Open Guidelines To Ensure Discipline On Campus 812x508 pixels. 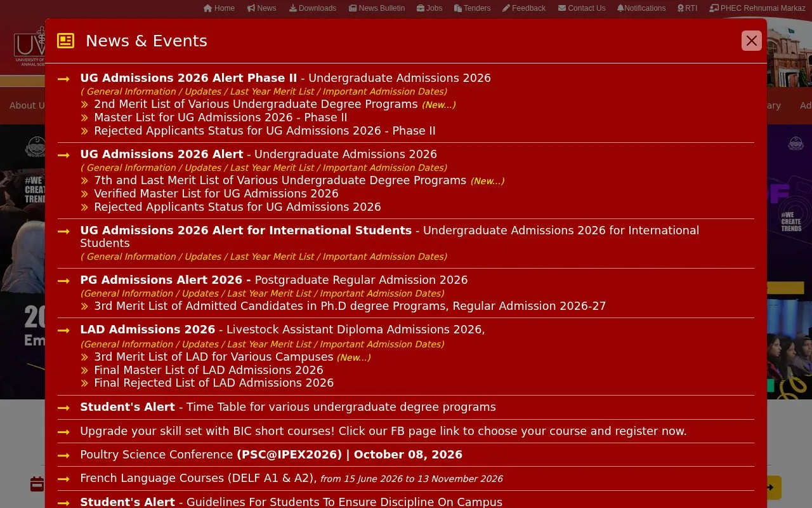[344, 502]
